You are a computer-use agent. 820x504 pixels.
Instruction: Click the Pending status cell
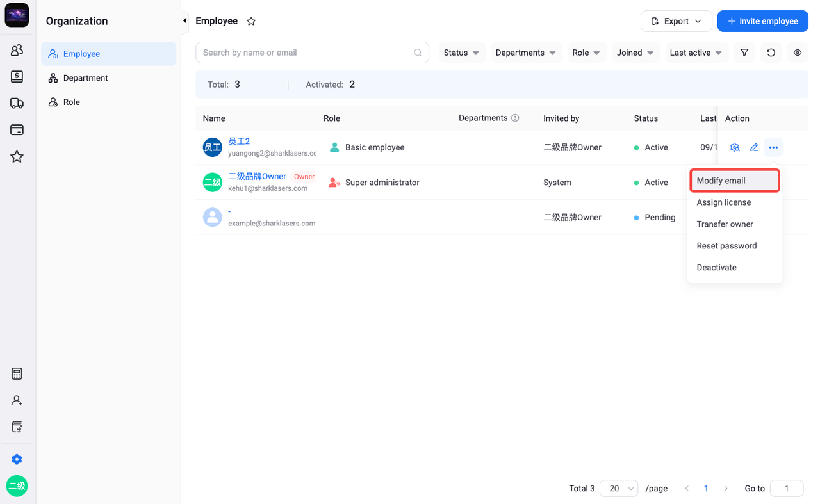click(655, 217)
